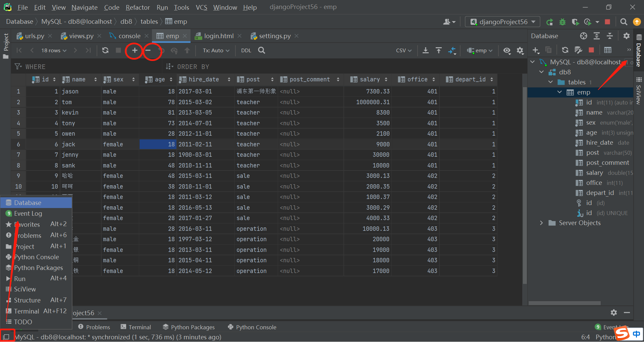This screenshot has width=644, height=342.
Task: Disconnect the data source red square
Action: [x=591, y=50]
